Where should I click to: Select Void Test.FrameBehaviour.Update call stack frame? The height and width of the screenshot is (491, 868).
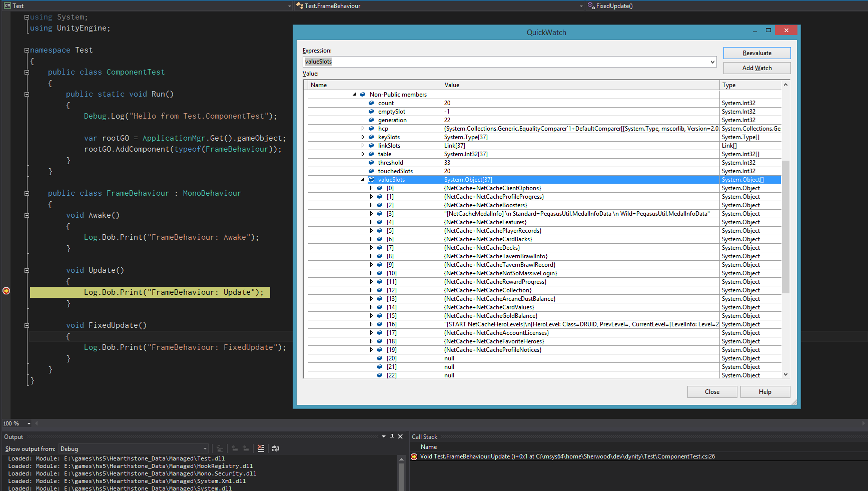pyautogui.click(x=567, y=456)
